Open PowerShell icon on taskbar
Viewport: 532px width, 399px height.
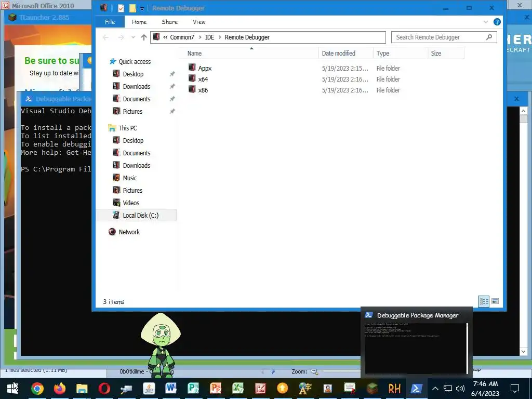tap(416, 389)
